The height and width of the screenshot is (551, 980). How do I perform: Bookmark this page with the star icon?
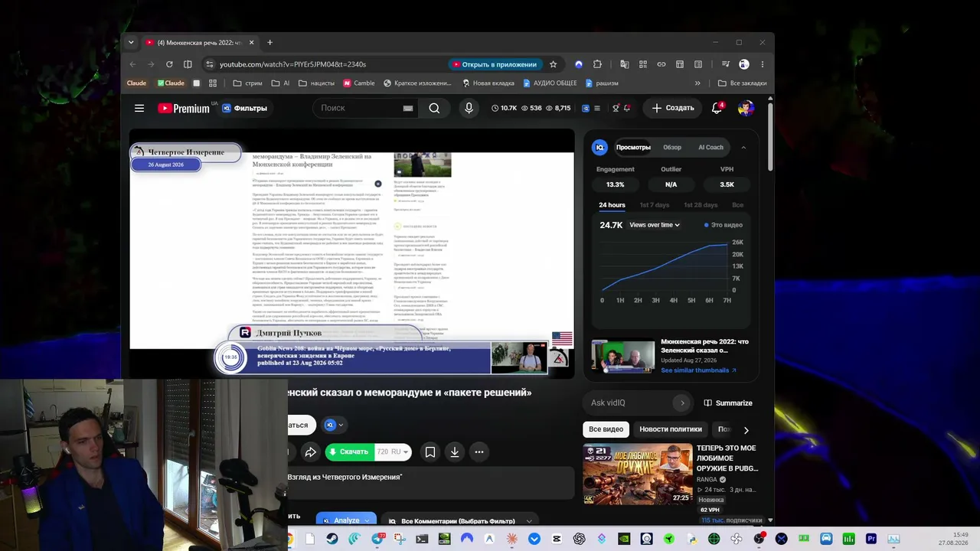click(x=553, y=64)
